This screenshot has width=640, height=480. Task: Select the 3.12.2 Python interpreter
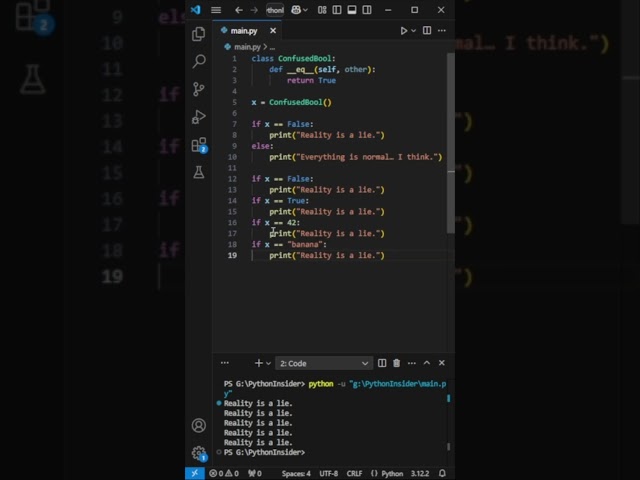click(x=420, y=473)
